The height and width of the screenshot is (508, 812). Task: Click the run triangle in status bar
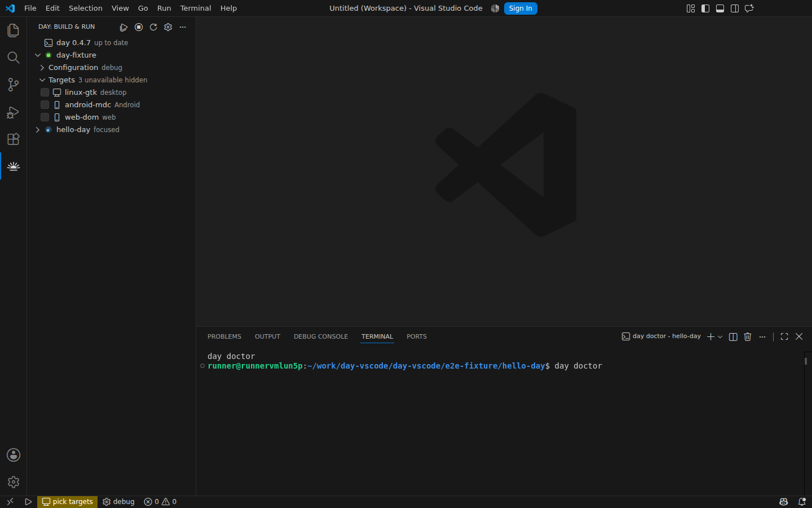coord(28,502)
